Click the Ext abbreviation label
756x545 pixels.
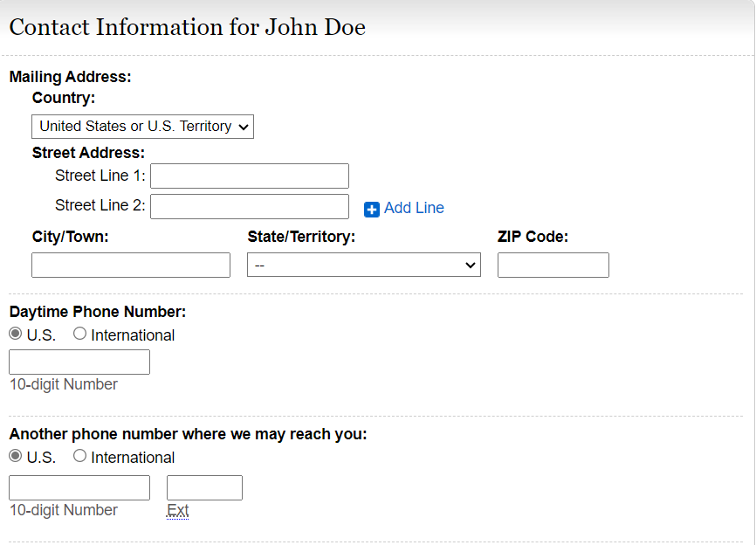coord(177,510)
